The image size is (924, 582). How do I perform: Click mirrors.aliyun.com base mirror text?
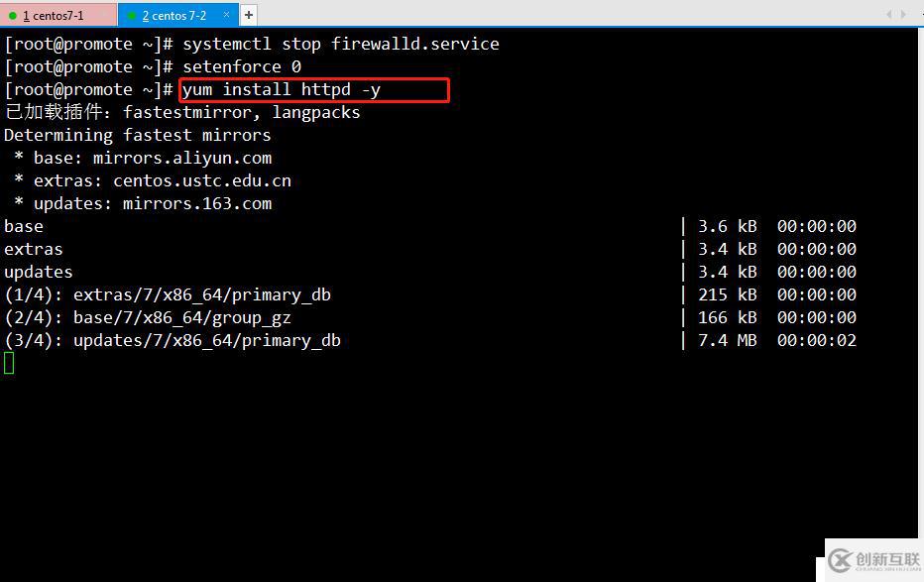181,158
